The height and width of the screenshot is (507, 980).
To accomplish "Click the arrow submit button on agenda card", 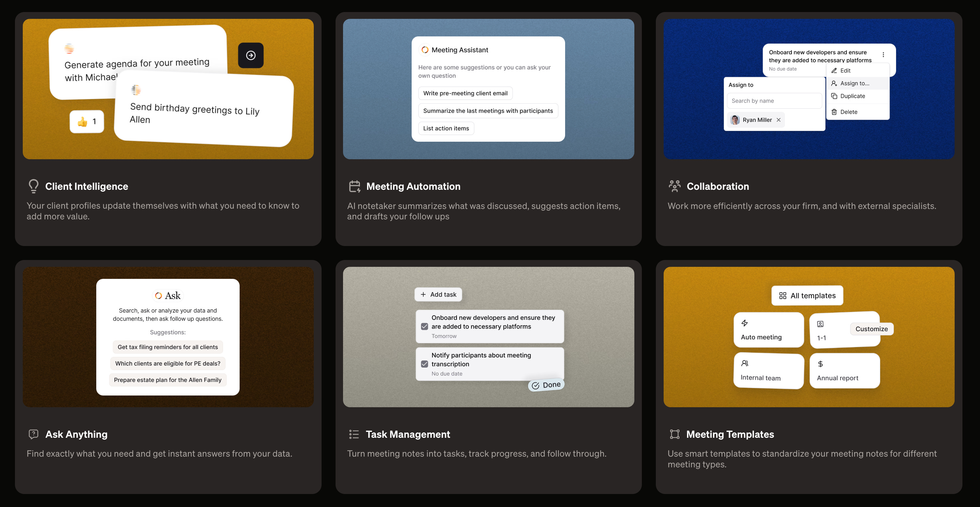I will (251, 56).
